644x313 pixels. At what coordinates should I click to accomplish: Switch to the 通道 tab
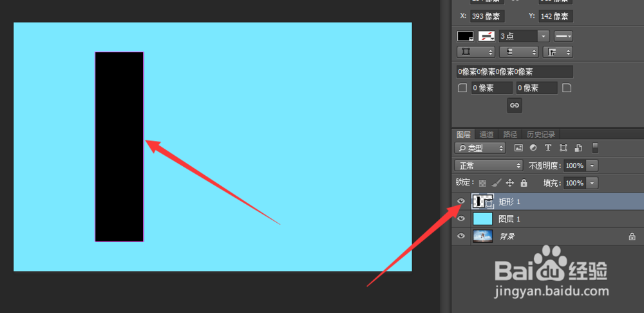486,135
